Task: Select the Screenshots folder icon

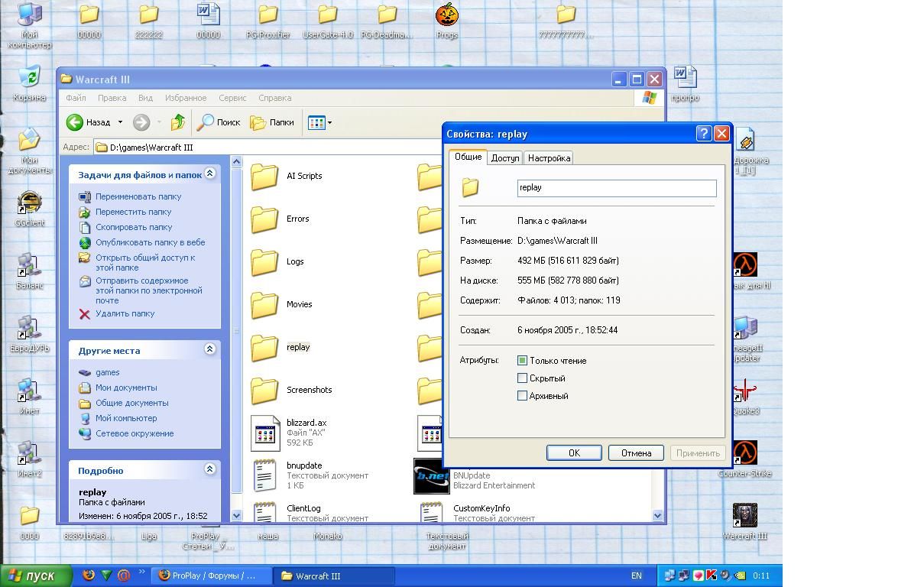Action: 264,391
